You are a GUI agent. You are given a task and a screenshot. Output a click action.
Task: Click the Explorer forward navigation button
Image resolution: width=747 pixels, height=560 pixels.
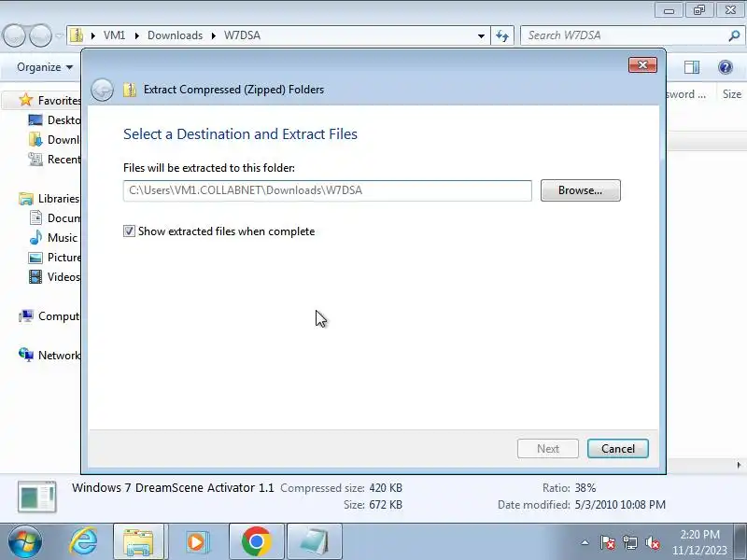coord(40,35)
